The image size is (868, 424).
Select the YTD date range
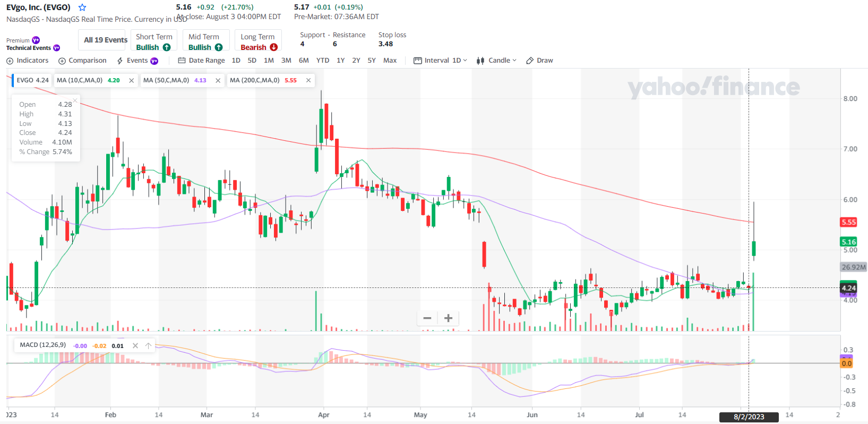(x=323, y=61)
